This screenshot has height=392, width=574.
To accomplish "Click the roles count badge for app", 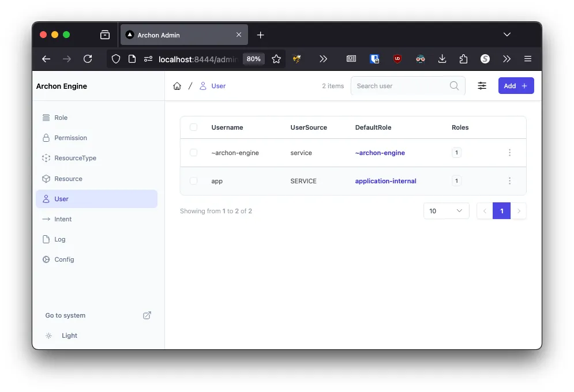I will click(456, 180).
